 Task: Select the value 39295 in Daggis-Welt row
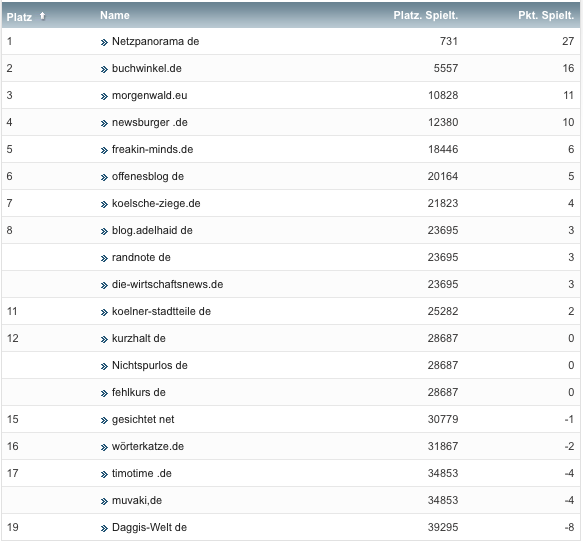[x=443, y=527]
